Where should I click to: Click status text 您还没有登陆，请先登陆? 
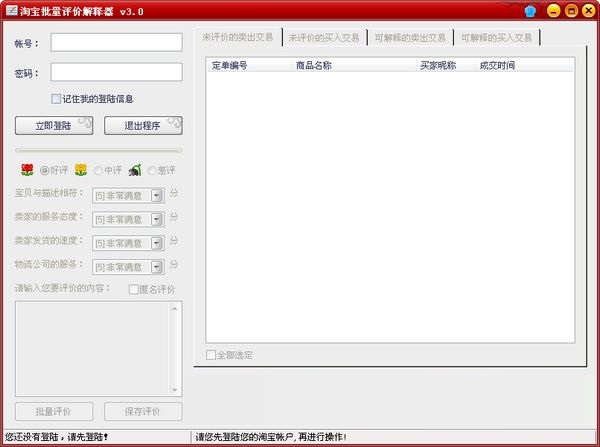click(57, 437)
